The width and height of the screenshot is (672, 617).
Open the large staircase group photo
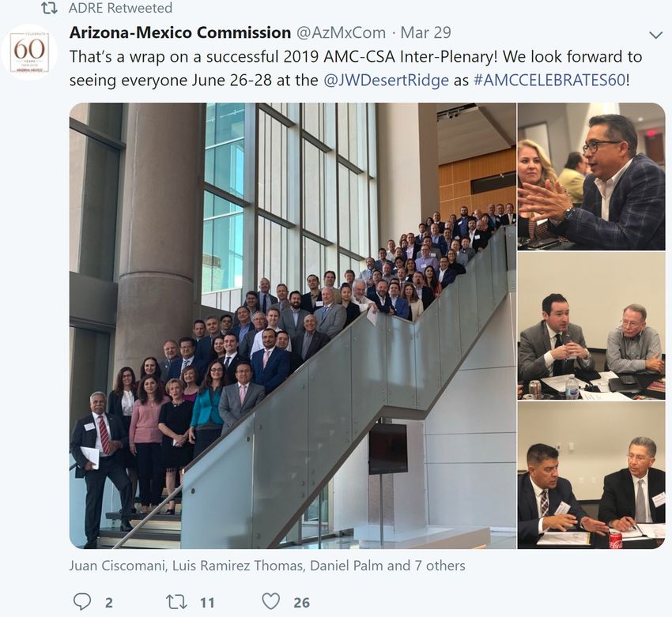coord(293,325)
